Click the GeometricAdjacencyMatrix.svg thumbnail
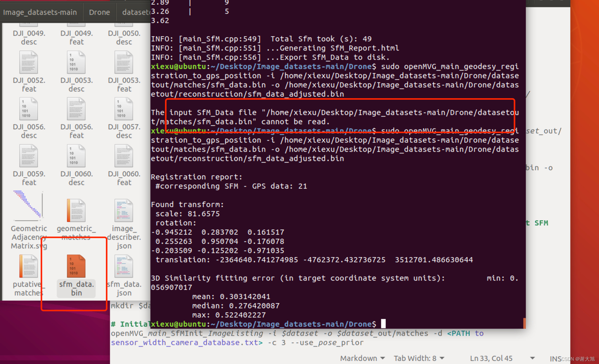This screenshot has height=364, width=599. point(29,206)
